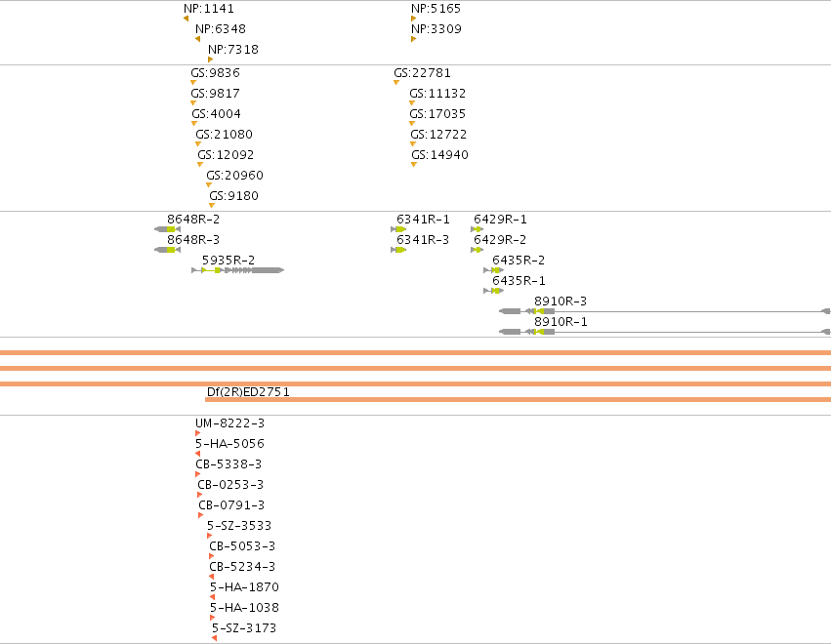This screenshot has width=831, height=644.
Task: Open the 5-HA-1038 insertion label
Action: click(x=244, y=608)
